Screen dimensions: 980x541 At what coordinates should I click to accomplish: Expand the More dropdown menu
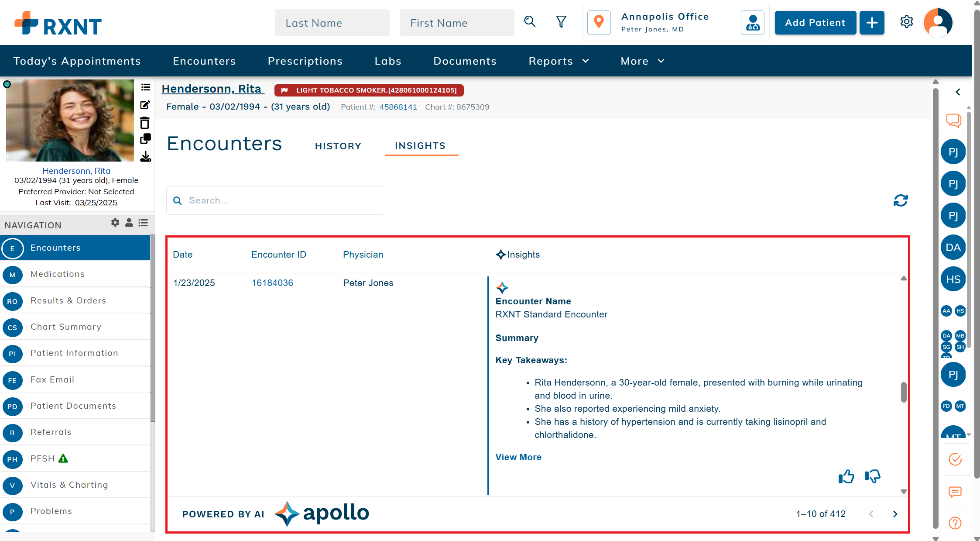[x=643, y=61]
